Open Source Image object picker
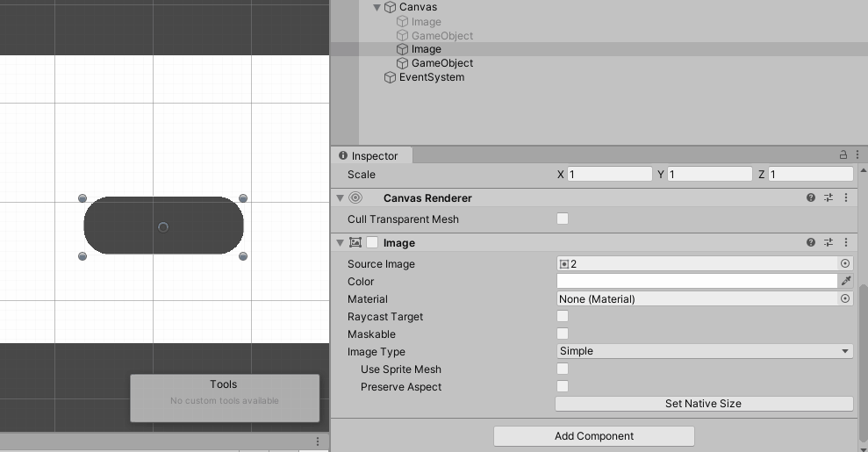The width and height of the screenshot is (868, 452). point(845,264)
